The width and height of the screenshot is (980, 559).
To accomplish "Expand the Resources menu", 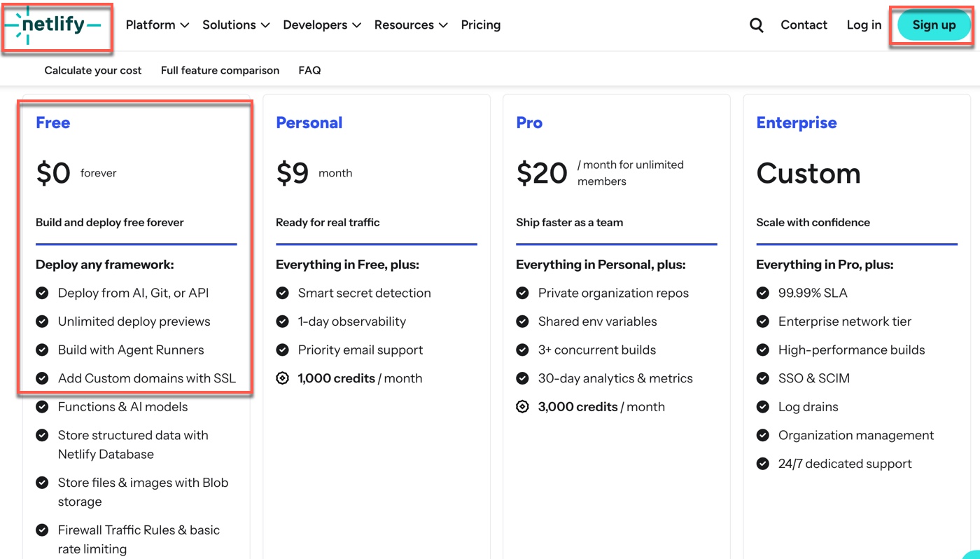I will coord(411,25).
